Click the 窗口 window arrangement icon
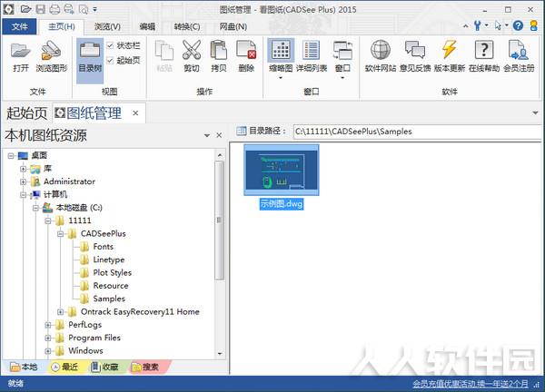 pyautogui.click(x=342, y=52)
